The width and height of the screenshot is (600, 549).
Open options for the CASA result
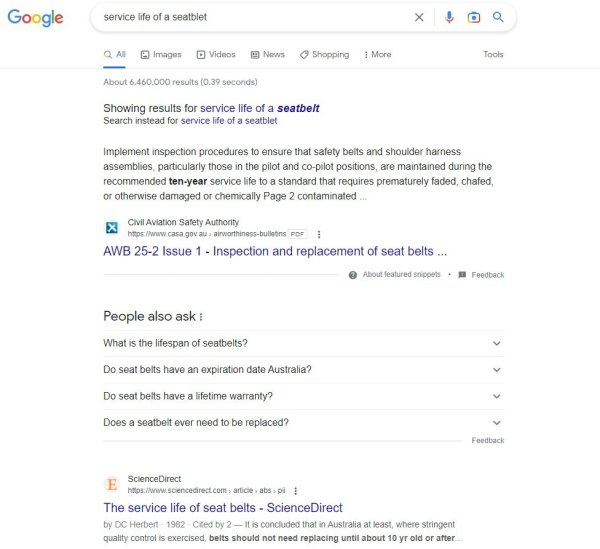pos(319,234)
